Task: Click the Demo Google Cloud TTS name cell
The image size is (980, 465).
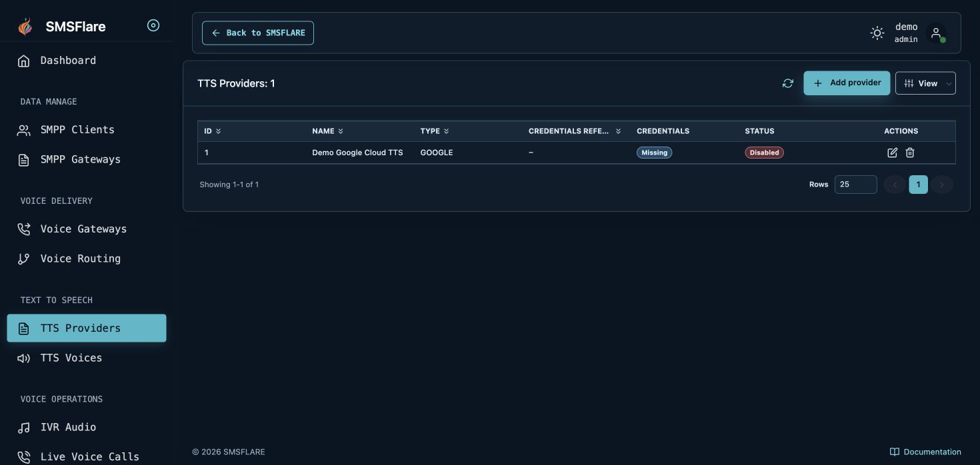Action: coord(357,153)
